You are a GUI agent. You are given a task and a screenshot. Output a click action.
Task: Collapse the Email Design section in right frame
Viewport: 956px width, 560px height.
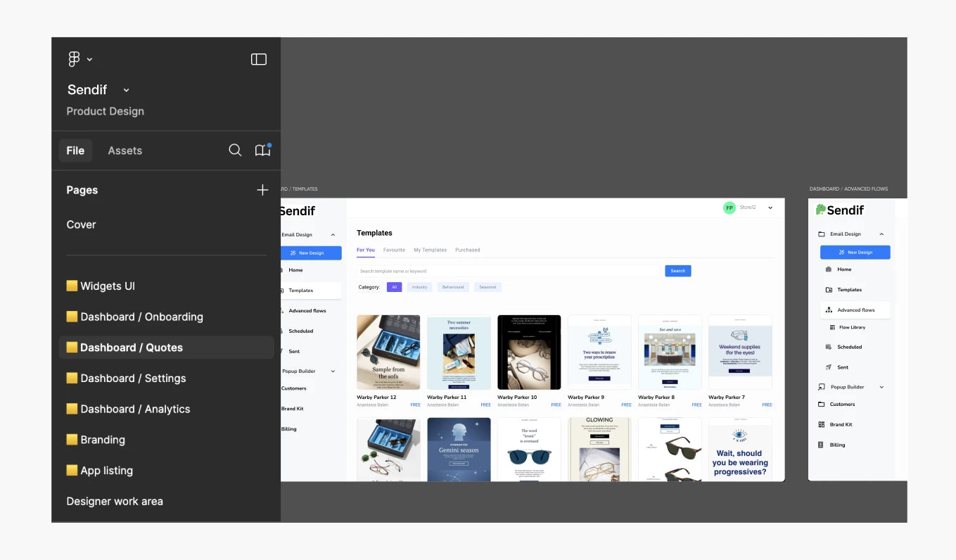(x=881, y=234)
